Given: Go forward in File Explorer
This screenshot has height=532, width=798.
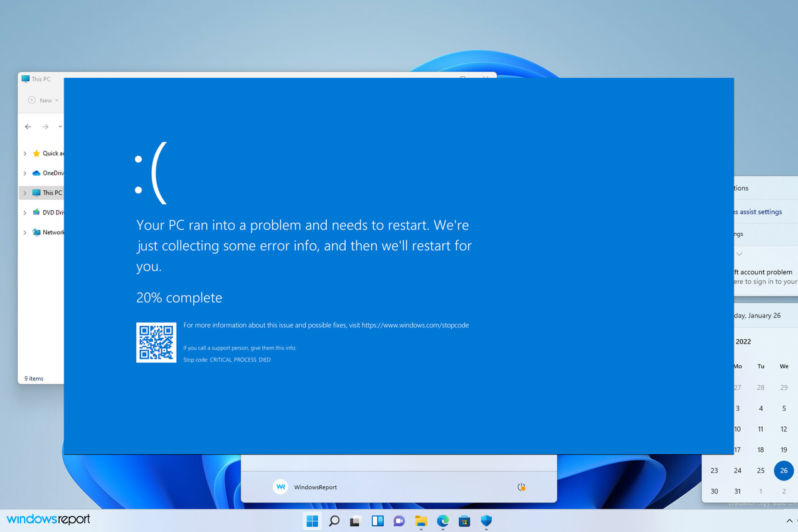Looking at the screenshot, I should click(45, 127).
